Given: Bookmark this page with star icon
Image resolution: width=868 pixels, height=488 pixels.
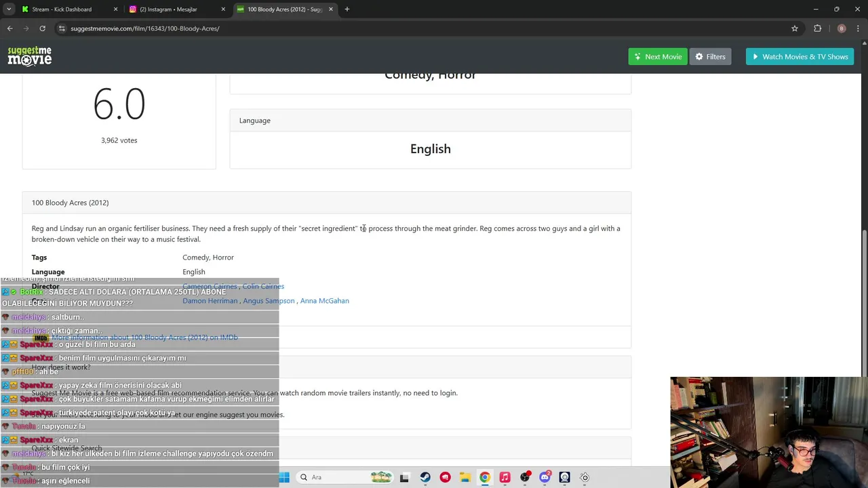Looking at the screenshot, I should click(794, 28).
